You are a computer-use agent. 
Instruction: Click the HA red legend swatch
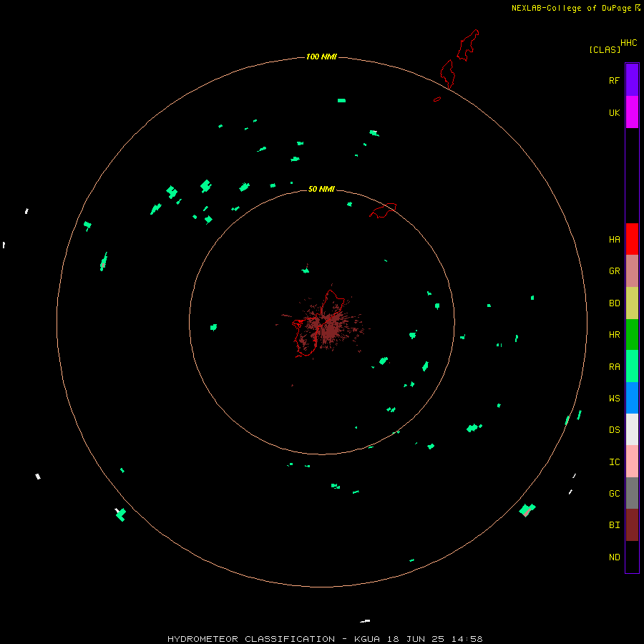632,239
